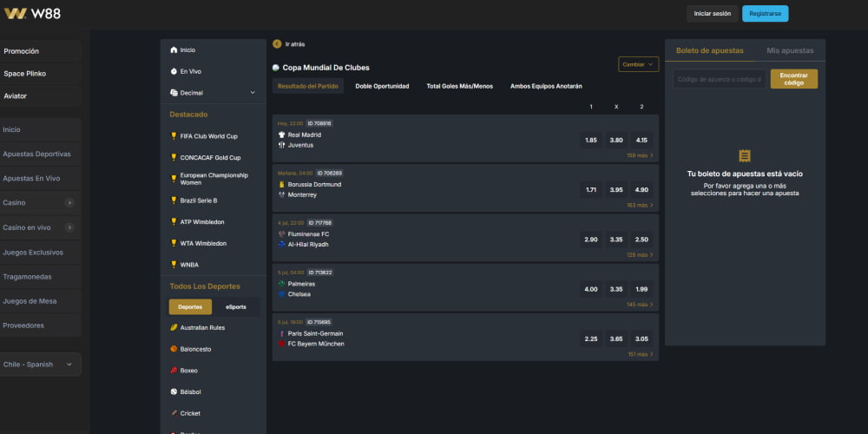
Task: Click the Boxeo glove icon
Action: pyautogui.click(x=174, y=371)
